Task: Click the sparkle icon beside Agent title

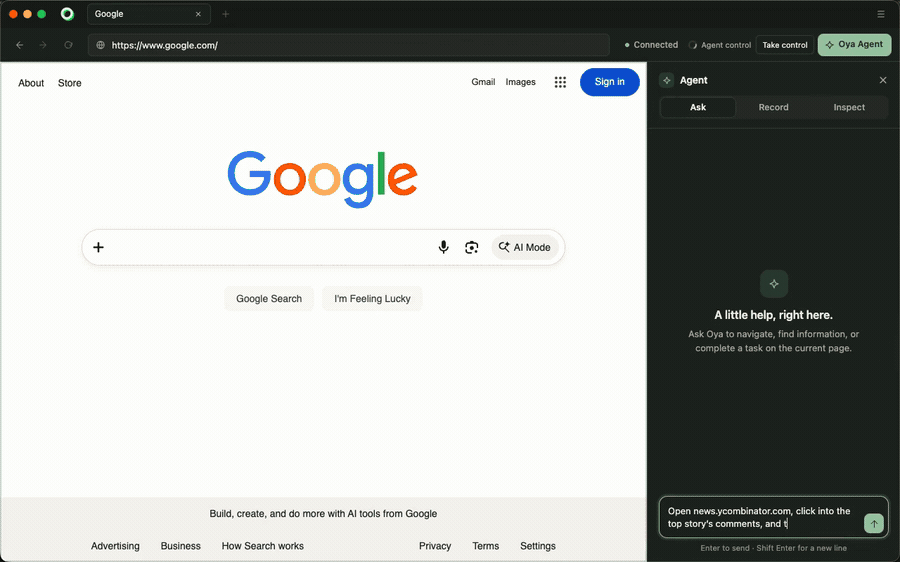Action: pyautogui.click(x=666, y=80)
